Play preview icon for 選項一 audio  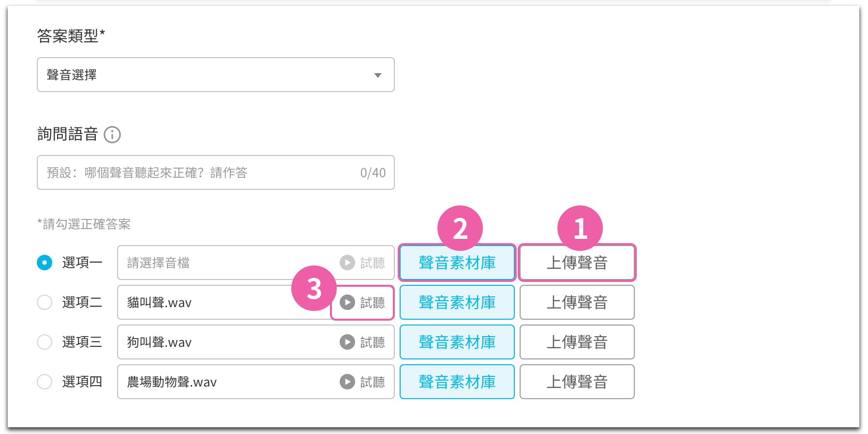point(347,263)
